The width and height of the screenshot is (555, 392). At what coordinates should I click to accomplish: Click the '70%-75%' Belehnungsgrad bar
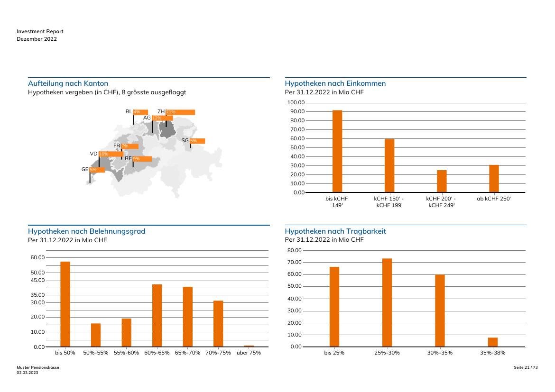[218, 324]
